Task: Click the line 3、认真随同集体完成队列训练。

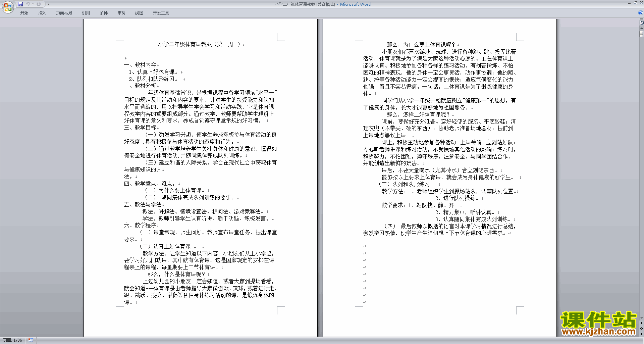Action: pyautogui.click(x=473, y=219)
